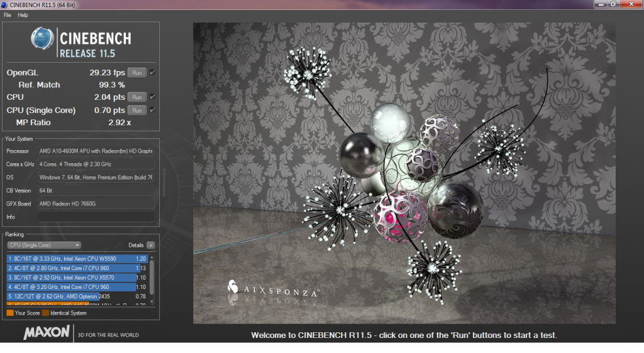The width and height of the screenshot is (644, 353).
Task: Click the Identical System legend swatch
Action: click(x=45, y=313)
